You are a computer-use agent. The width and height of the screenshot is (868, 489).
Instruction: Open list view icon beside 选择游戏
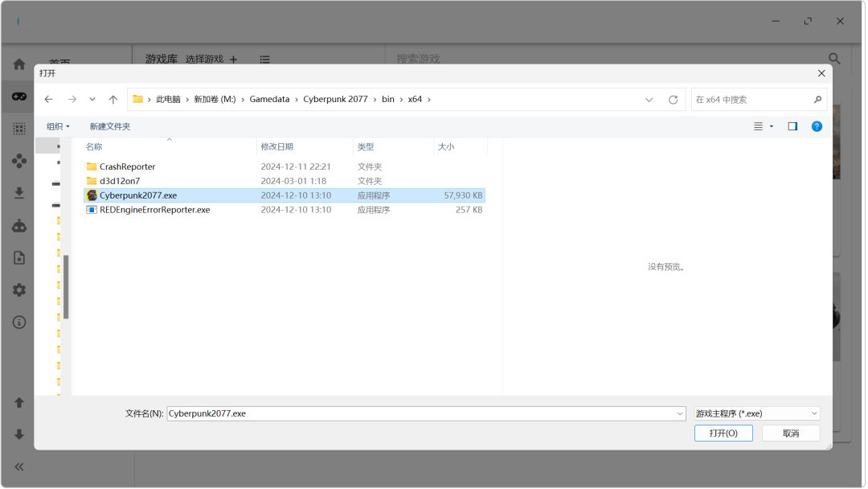[x=265, y=60]
